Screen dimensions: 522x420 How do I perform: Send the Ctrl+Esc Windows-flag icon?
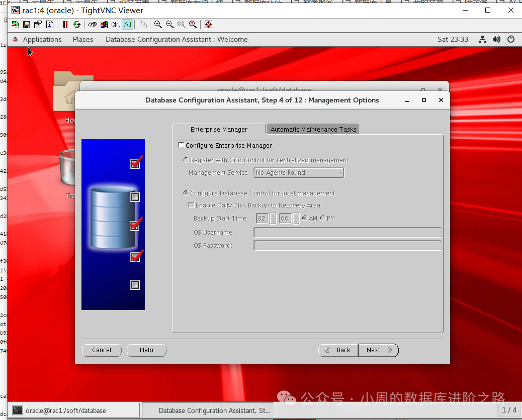pos(104,24)
